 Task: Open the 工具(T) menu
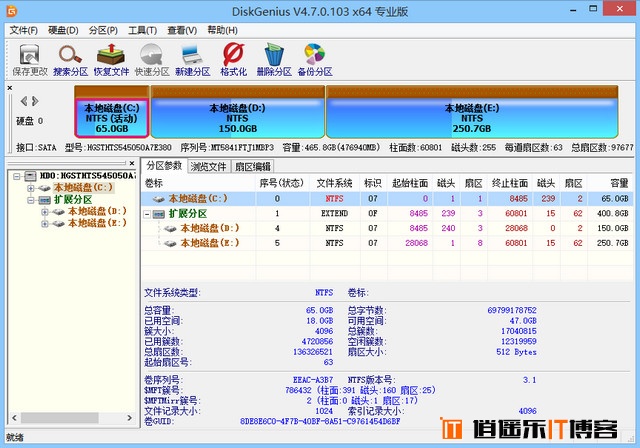(x=142, y=30)
